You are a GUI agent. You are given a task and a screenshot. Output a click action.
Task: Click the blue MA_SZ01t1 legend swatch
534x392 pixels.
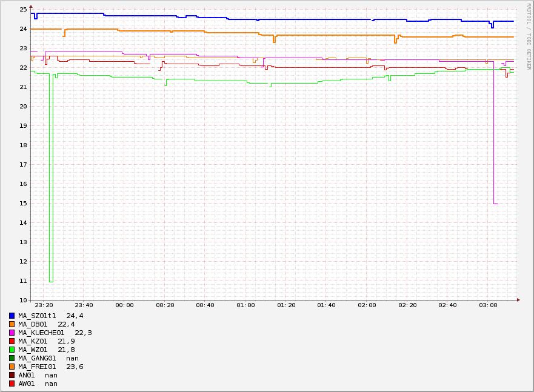[x=12, y=316]
